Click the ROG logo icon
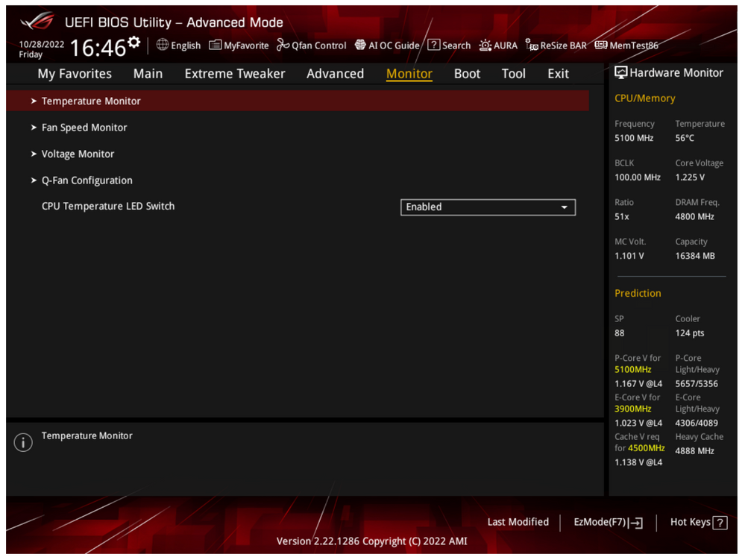This screenshot has width=745, height=560. pos(38,21)
